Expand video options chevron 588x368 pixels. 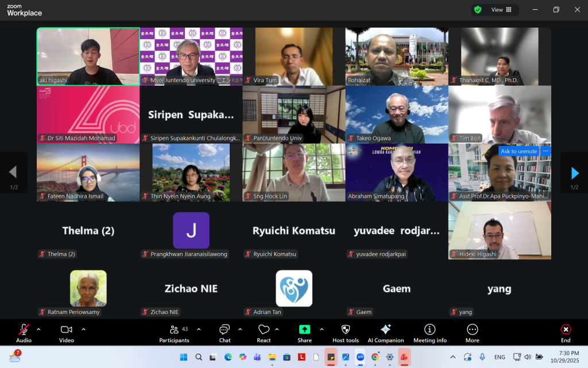(83, 329)
